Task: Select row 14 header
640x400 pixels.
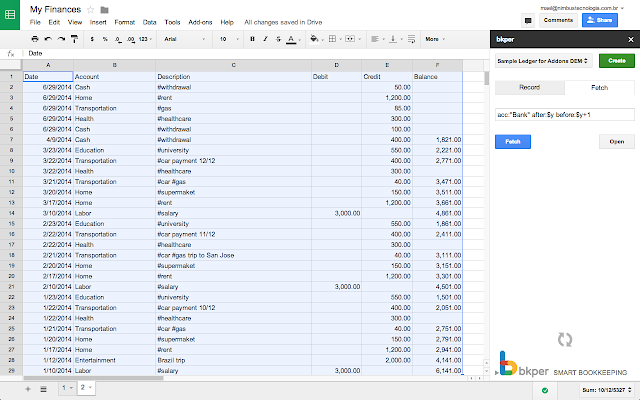Action: [x=11, y=213]
